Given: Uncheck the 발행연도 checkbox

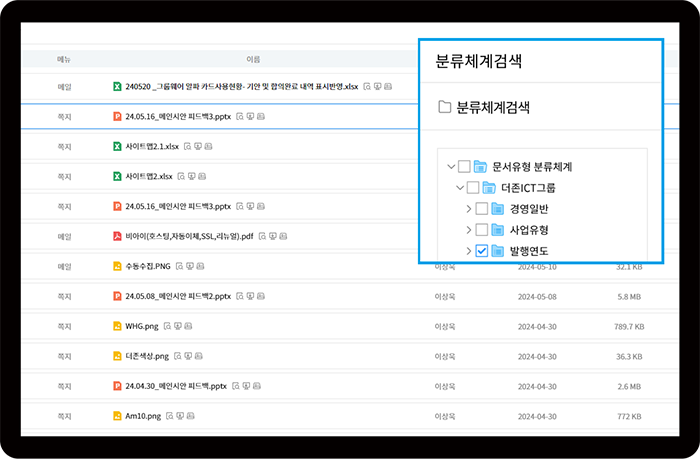Looking at the screenshot, I should [x=482, y=250].
